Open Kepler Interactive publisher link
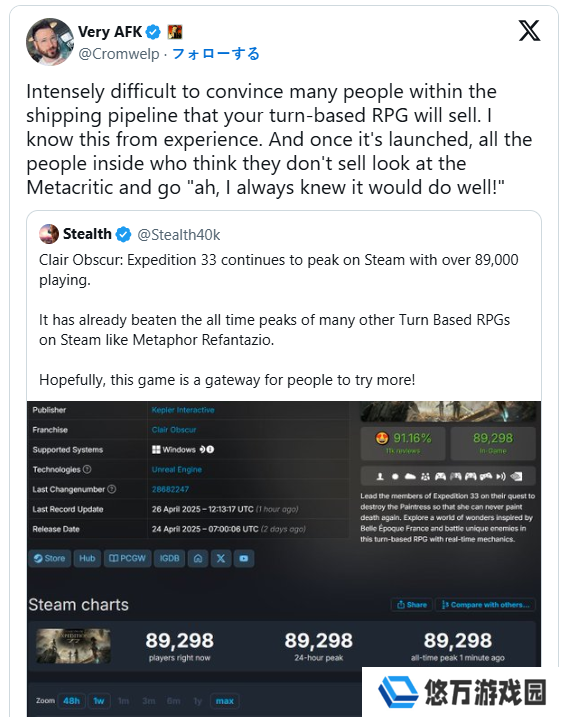The height and width of the screenshot is (717, 562). (x=183, y=410)
